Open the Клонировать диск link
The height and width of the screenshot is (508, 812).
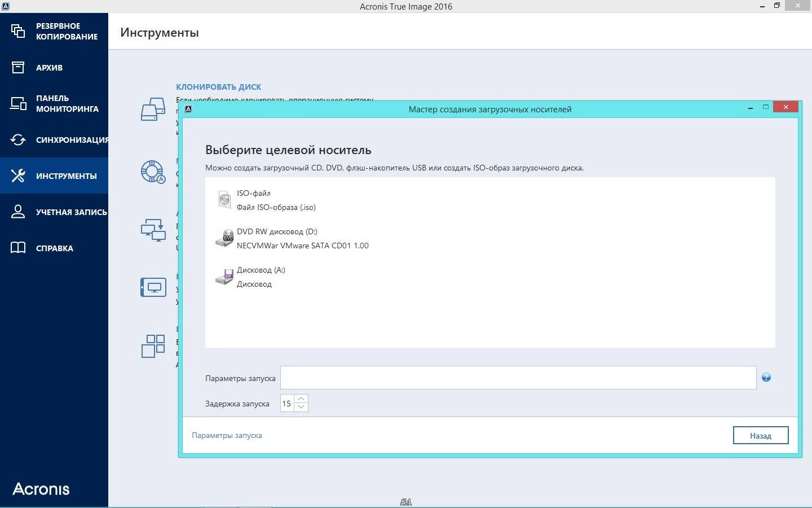coord(218,87)
